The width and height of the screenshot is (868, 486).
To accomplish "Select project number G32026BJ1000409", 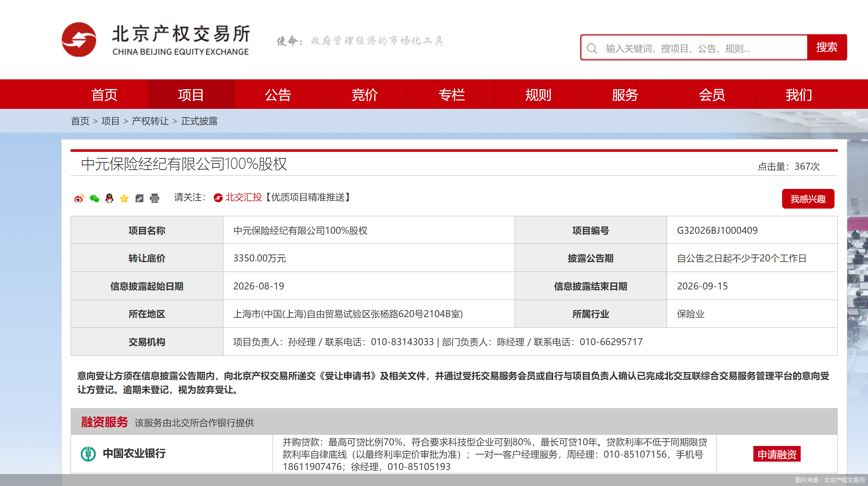I will click(x=717, y=230).
